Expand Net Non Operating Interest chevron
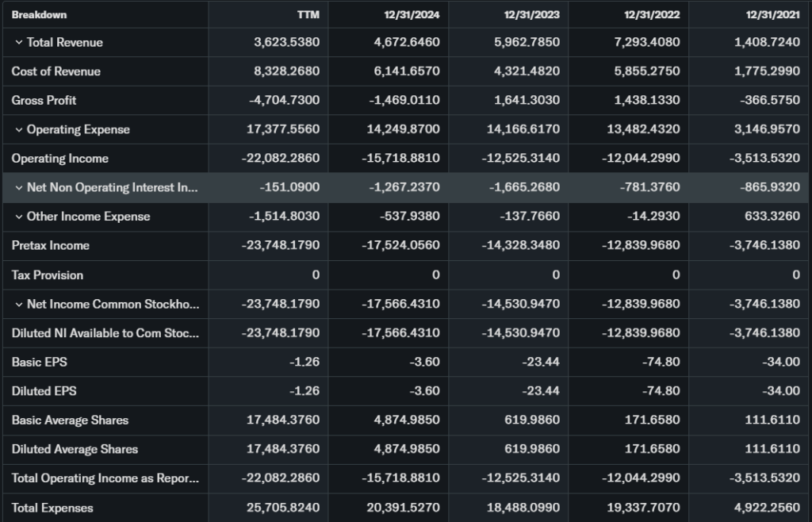This screenshot has width=812, height=522. tap(19, 188)
